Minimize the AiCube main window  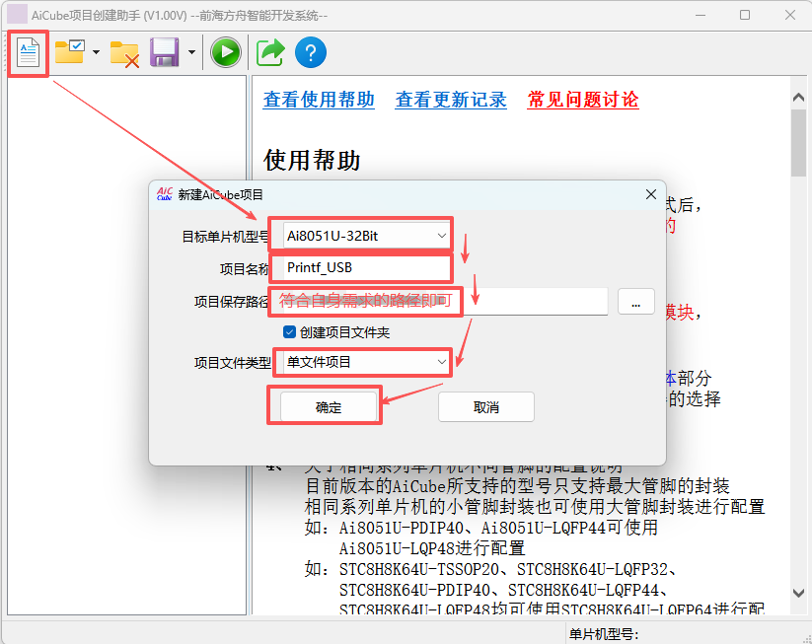[x=701, y=15]
